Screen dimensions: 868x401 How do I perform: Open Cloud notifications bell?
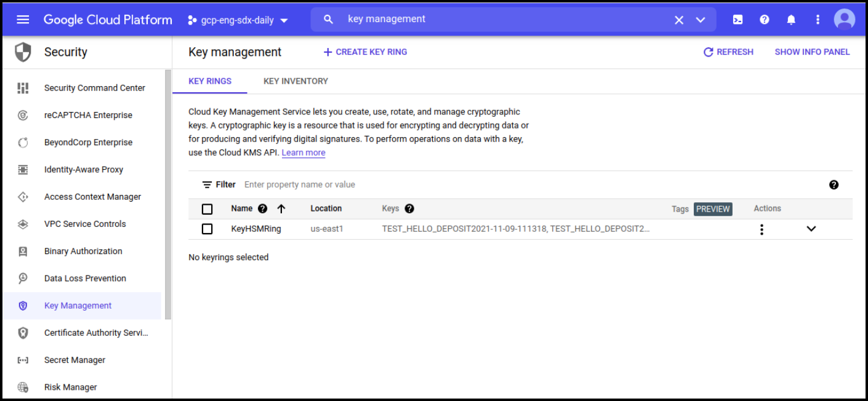click(791, 19)
